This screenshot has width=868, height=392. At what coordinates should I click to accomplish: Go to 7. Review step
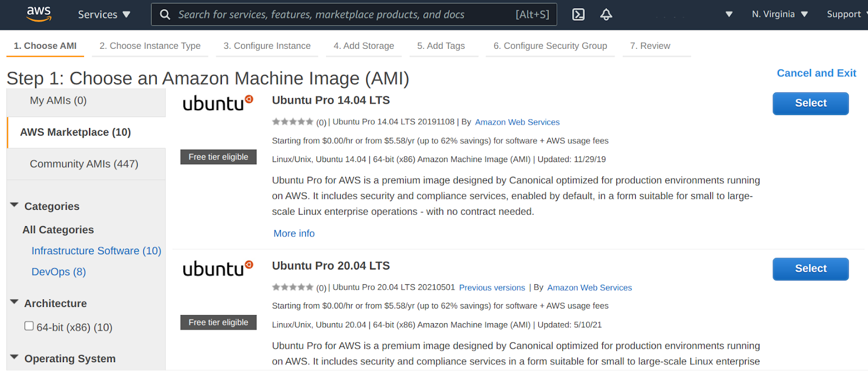(x=650, y=46)
